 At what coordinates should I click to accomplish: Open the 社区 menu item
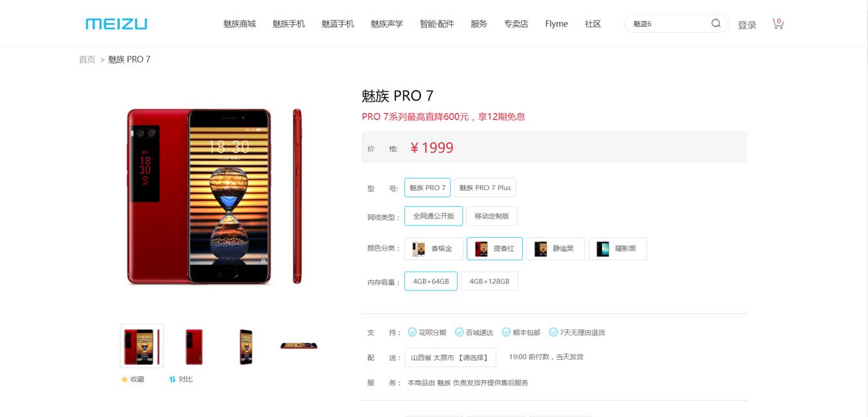tap(593, 24)
